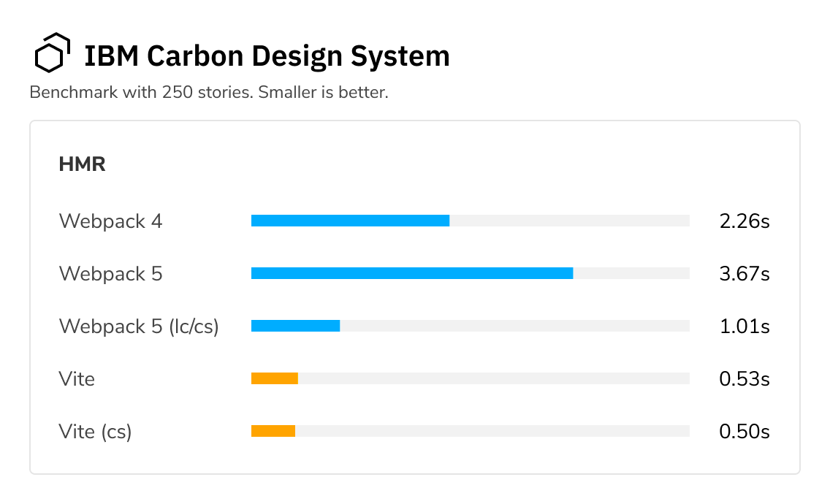830x504 pixels.
Task: Click the 2.26s value
Action: coord(745,221)
